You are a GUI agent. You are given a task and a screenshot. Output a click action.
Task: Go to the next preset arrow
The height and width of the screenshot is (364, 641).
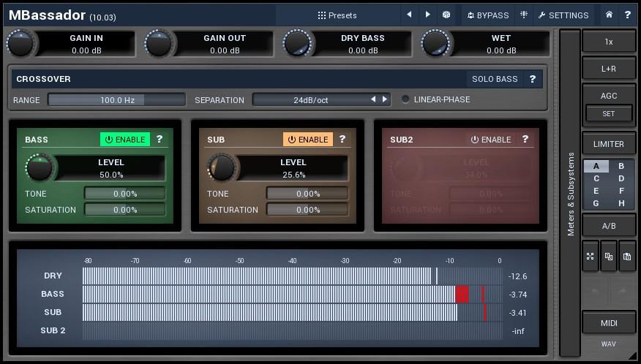[x=428, y=15]
